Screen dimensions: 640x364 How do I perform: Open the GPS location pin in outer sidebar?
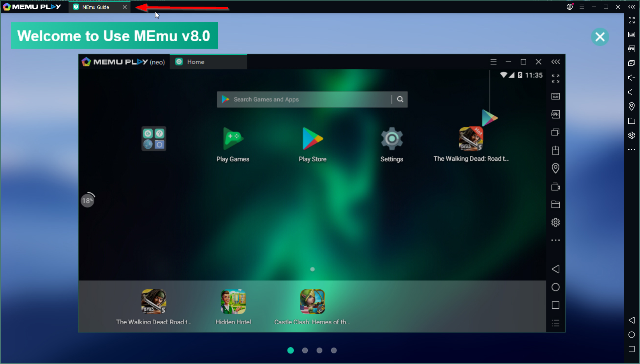631,106
